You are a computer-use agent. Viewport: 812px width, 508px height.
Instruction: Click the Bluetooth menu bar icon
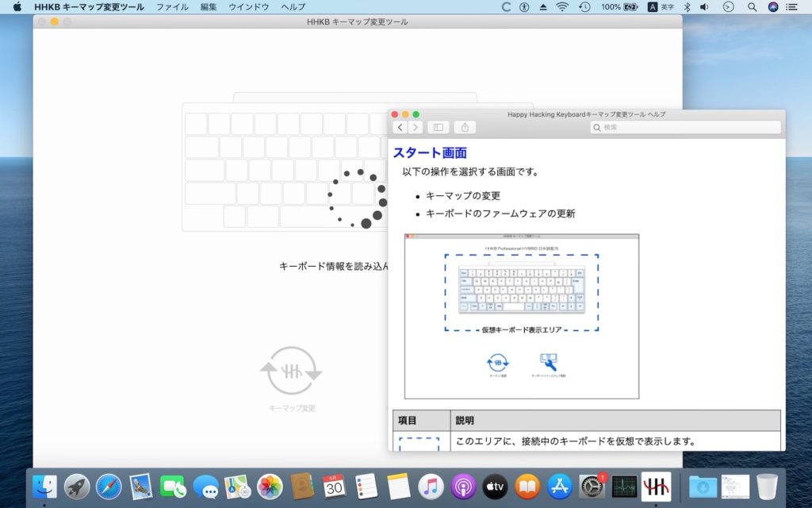[688, 6]
